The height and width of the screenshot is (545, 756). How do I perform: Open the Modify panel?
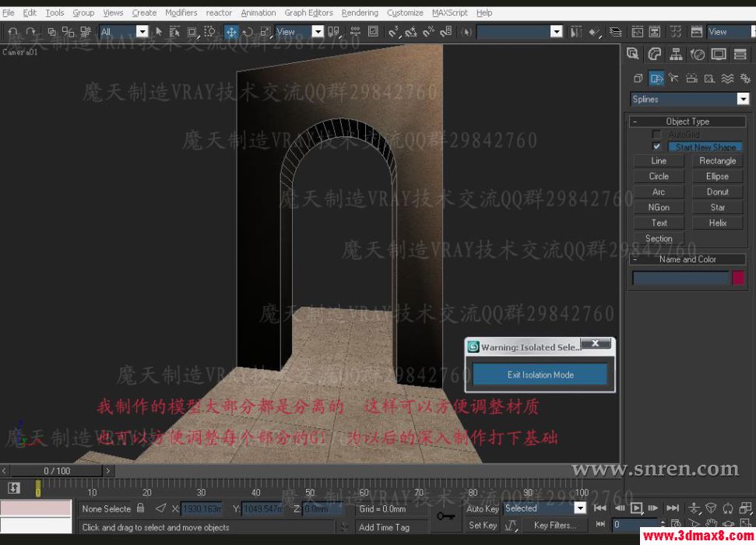click(654, 54)
